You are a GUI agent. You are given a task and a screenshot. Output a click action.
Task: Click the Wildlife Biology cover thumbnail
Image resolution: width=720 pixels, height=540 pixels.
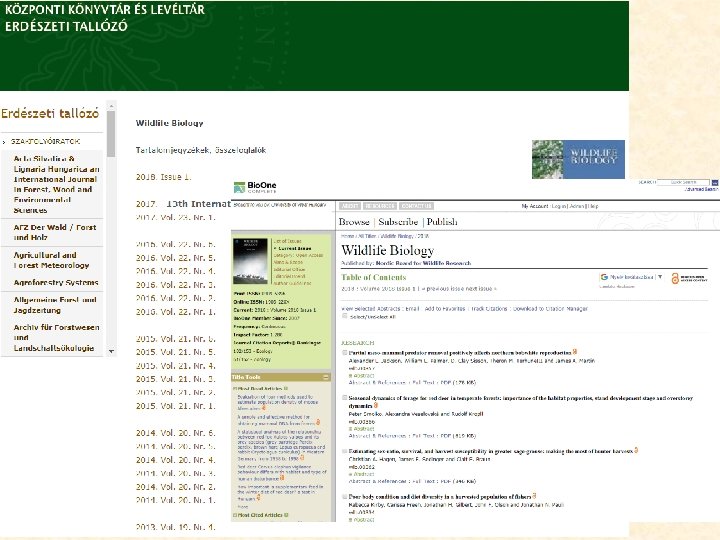[250, 261]
